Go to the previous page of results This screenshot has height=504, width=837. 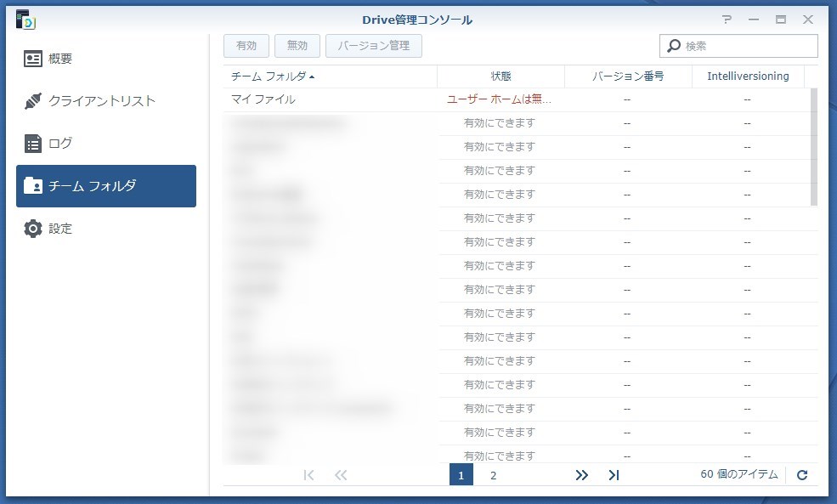(341, 475)
